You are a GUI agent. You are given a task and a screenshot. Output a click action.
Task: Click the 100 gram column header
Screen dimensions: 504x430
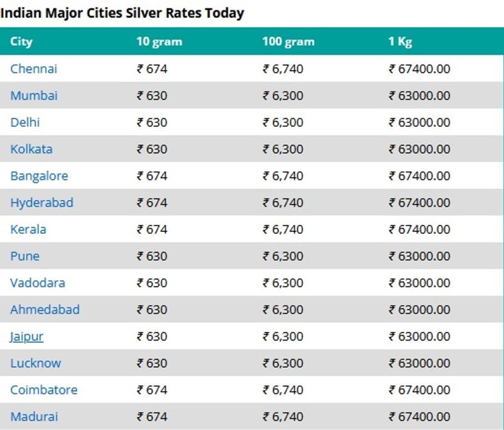click(289, 41)
